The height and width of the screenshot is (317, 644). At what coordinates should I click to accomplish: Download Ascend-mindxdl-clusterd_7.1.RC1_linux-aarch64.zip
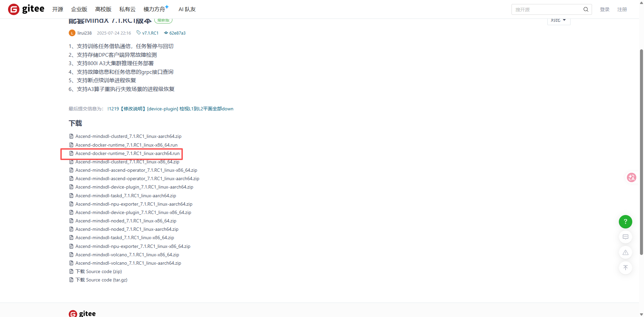(128, 136)
